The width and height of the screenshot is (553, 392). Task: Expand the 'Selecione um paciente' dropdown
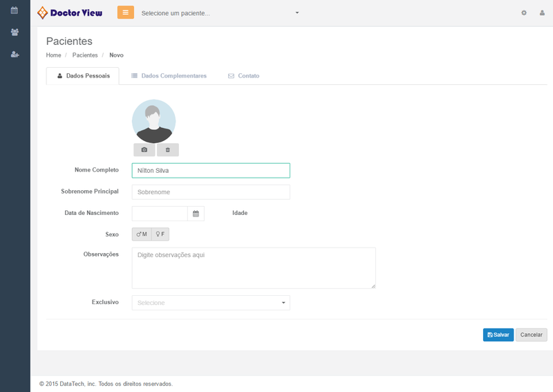tap(220, 13)
